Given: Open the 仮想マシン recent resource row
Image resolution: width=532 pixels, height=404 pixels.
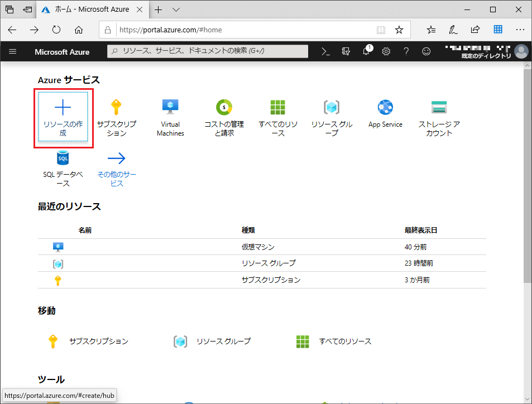Looking at the screenshot, I should [262, 247].
